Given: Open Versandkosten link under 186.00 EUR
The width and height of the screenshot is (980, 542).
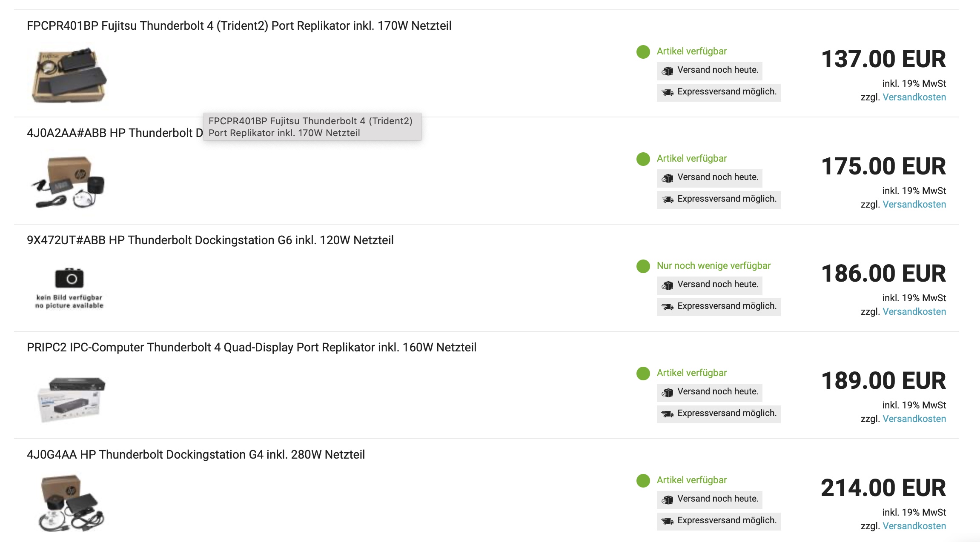Looking at the screenshot, I should tap(914, 312).
